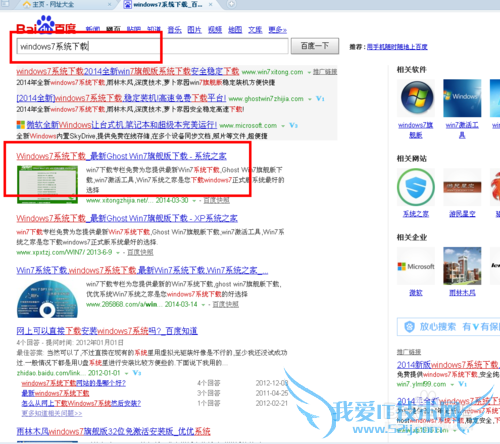
Task: Open 百度快照 for xpxtzj.com result
Action: click(x=140, y=252)
